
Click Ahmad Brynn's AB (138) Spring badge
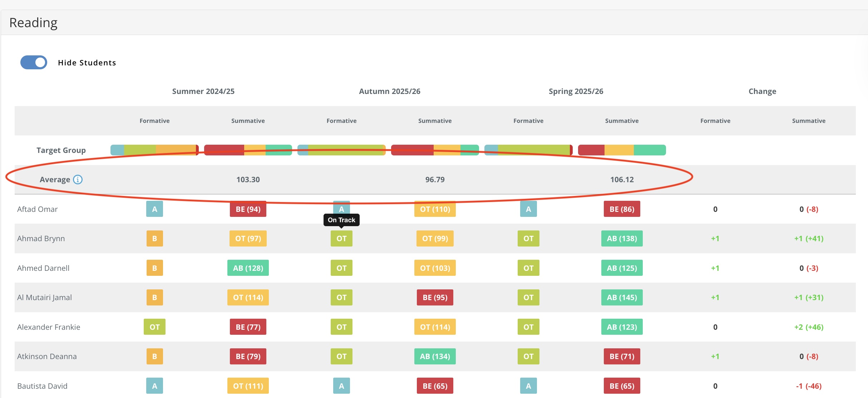(622, 239)
